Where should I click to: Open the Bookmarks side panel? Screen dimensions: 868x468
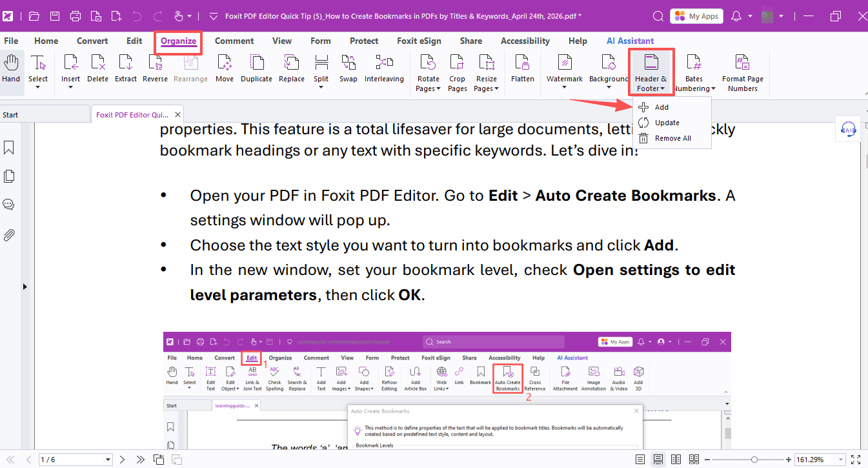(x=9, y=148)
